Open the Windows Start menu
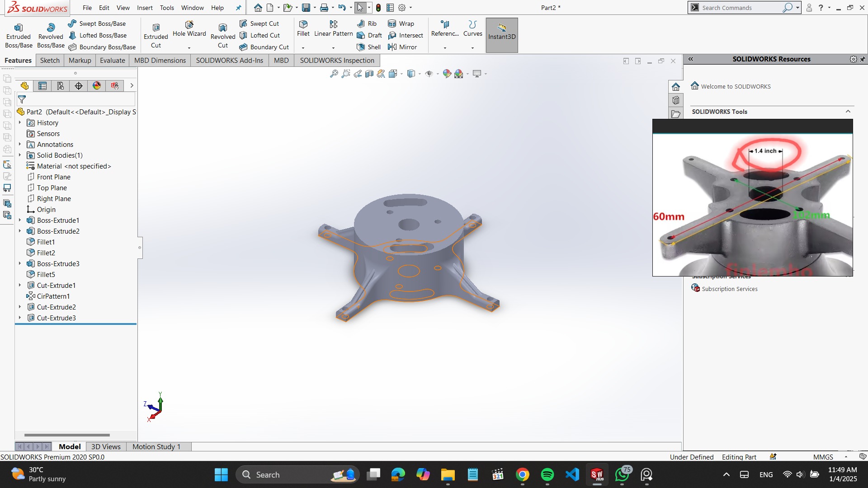 tap(221, 475)
